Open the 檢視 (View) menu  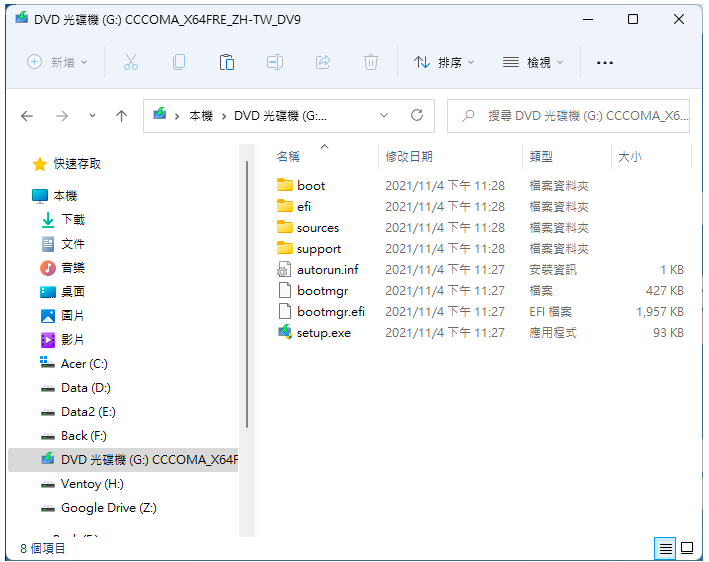tap(533, 62)
